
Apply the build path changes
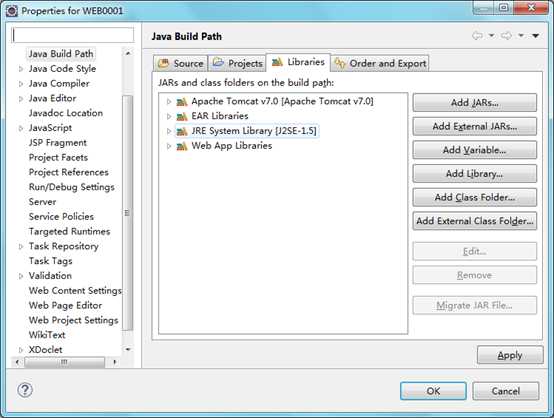click(510, 355)
